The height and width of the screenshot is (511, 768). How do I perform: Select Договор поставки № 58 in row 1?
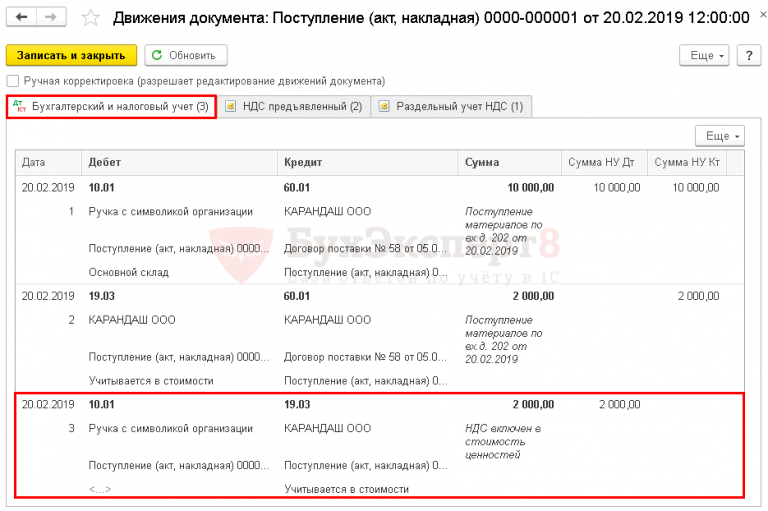365,248
